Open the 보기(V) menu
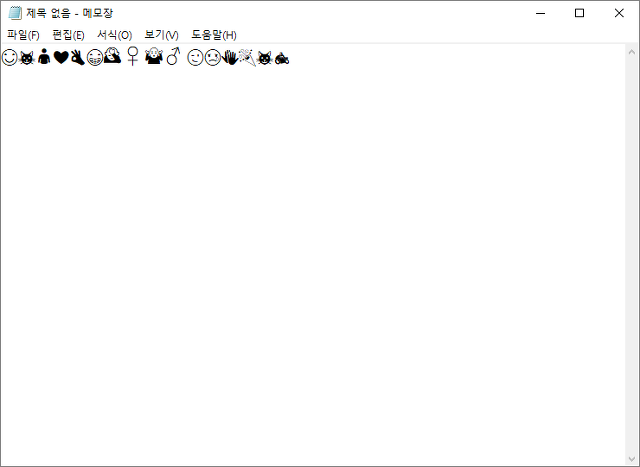The image size is (640, 467). pyautogui.click(x=161, y=35)
